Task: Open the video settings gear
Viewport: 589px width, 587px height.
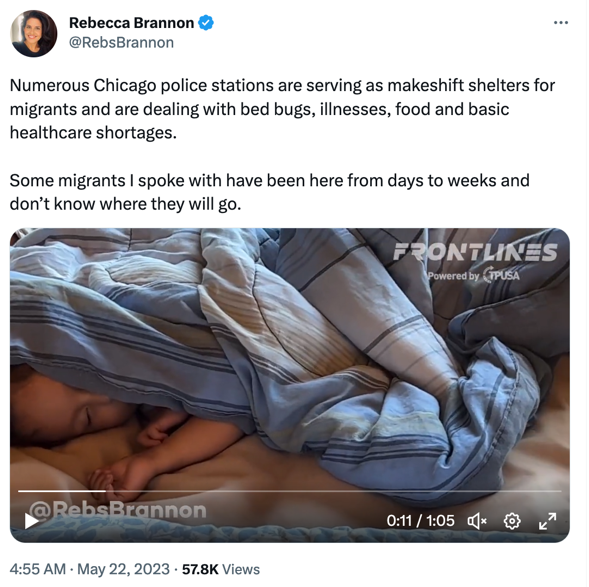Action: (512, 521)
